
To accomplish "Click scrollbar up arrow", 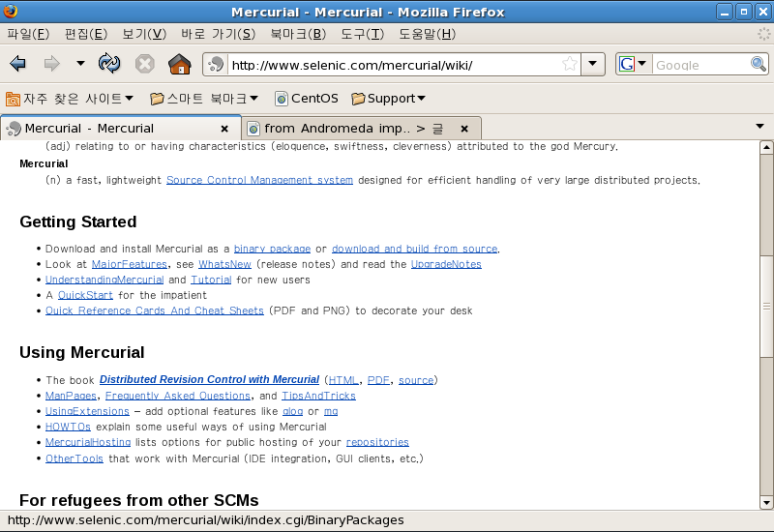I will (x=766, y=148).
